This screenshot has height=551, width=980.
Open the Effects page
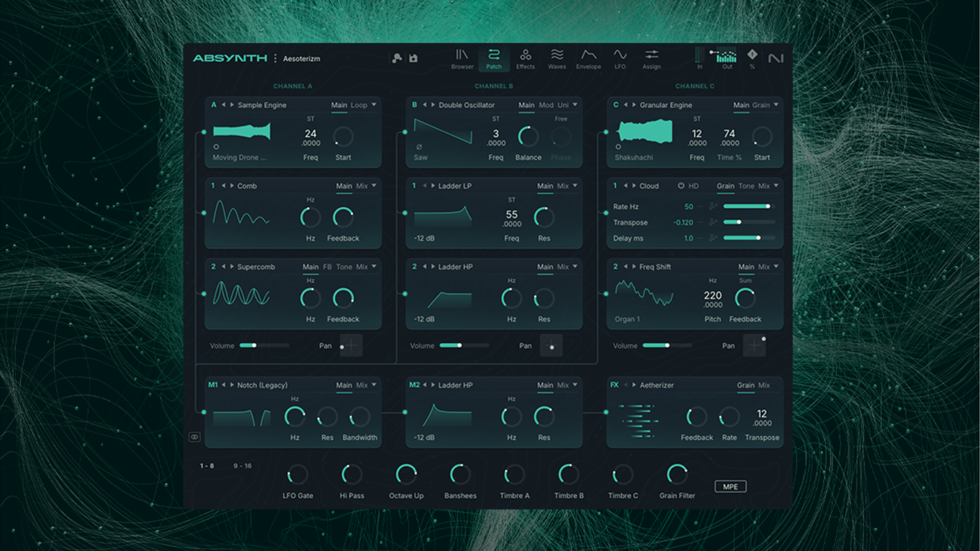click(x=525, y=59)
